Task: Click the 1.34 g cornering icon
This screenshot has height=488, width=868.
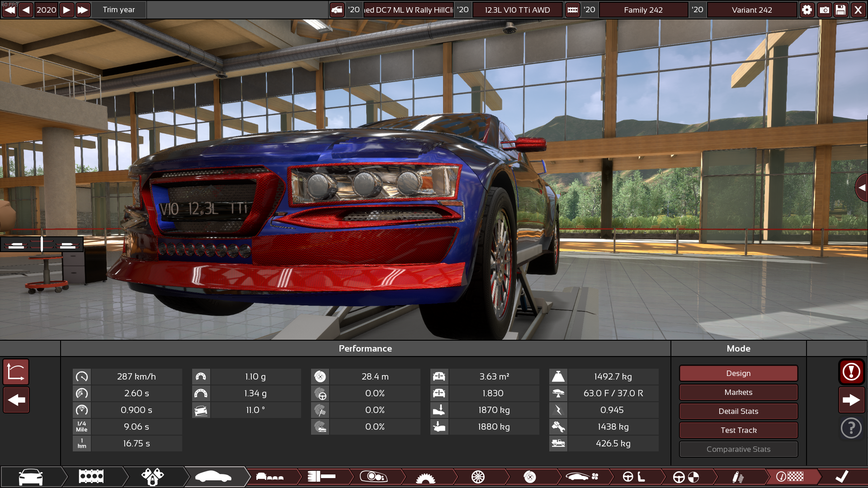Action: 201,393
